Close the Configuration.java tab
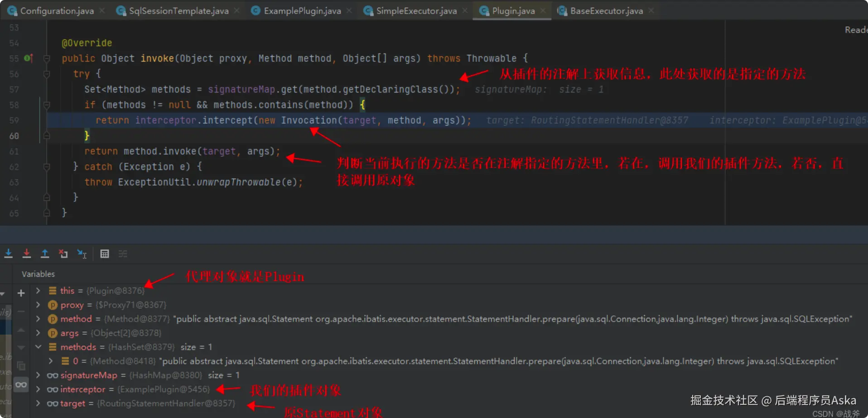This screenshot has height=418, width=868. point(102,10)
